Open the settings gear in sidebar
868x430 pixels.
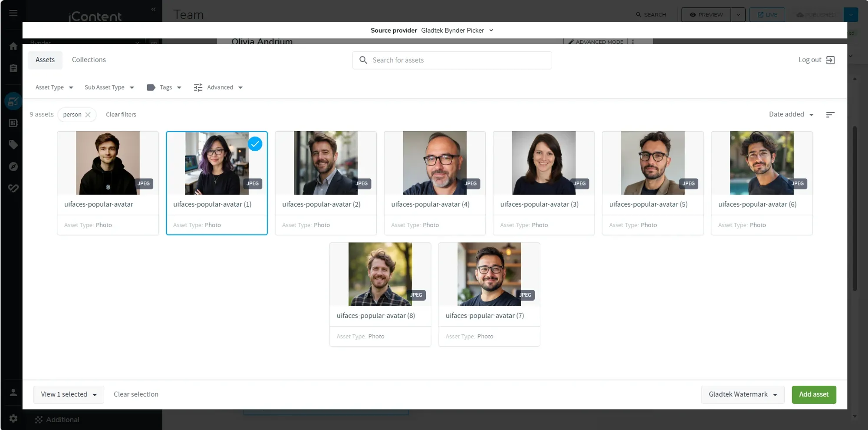point(13,418)
